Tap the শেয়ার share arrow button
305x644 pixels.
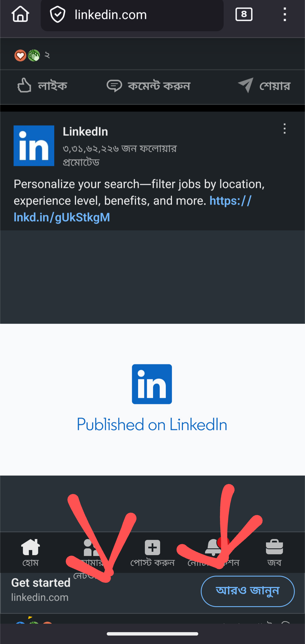tap(264, 86)
